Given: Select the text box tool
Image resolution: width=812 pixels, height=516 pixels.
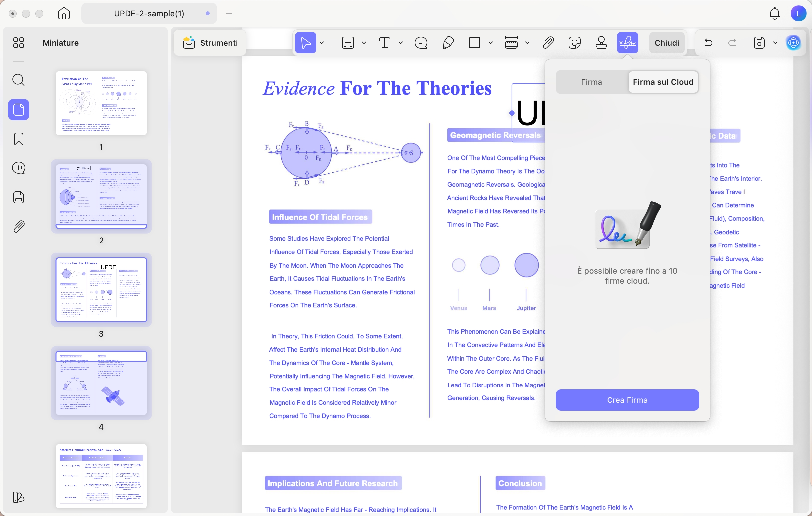Looking at the screenshot, I should (385, 43).
